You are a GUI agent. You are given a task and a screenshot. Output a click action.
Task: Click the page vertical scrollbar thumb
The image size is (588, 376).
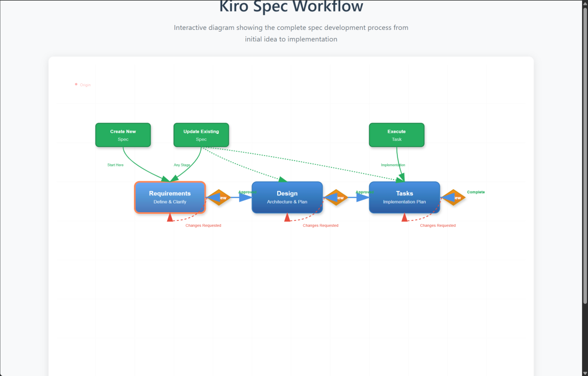click(x=585, y=155)
